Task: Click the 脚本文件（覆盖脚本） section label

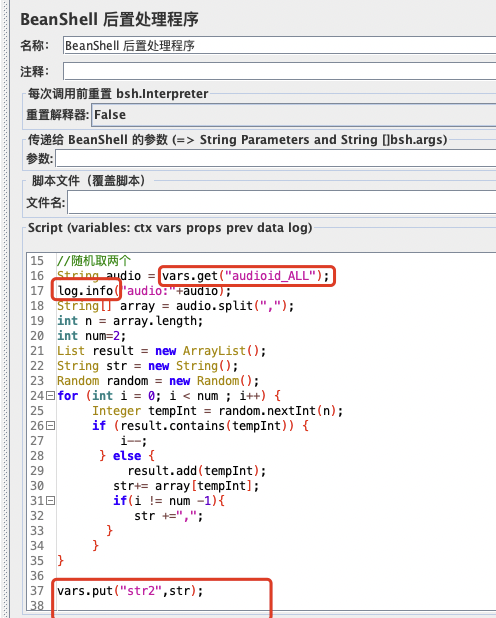Action: pyautogui.click(x=88, y=181)
